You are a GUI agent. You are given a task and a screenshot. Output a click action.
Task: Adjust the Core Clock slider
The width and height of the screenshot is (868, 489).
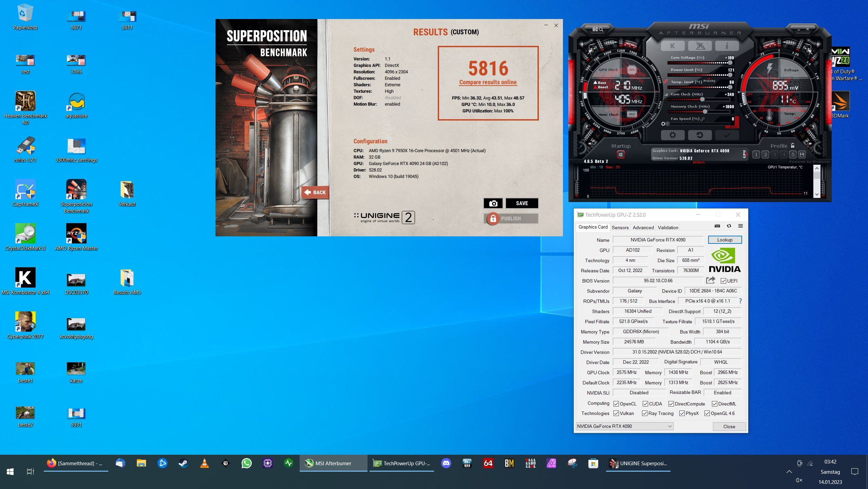tap(699, 99)
